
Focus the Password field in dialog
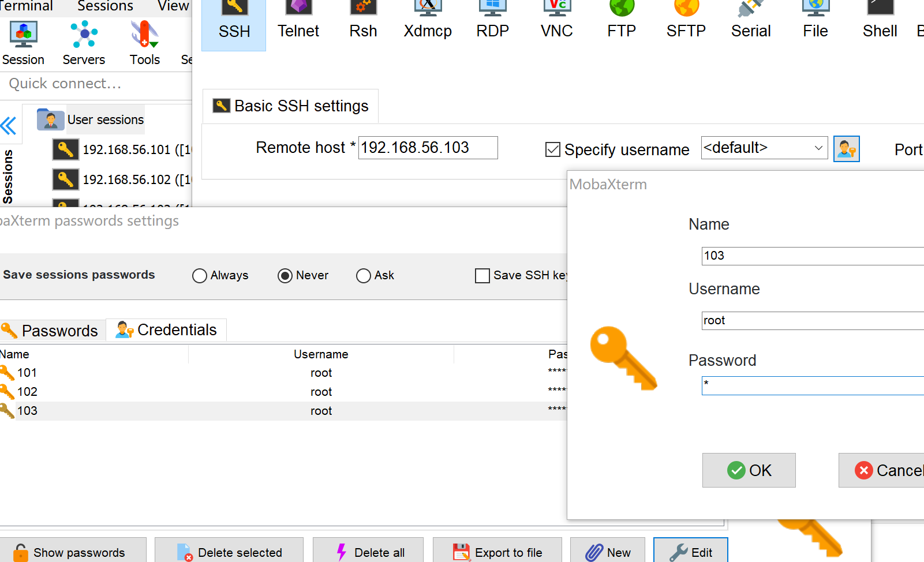click(x=813, y=385)
